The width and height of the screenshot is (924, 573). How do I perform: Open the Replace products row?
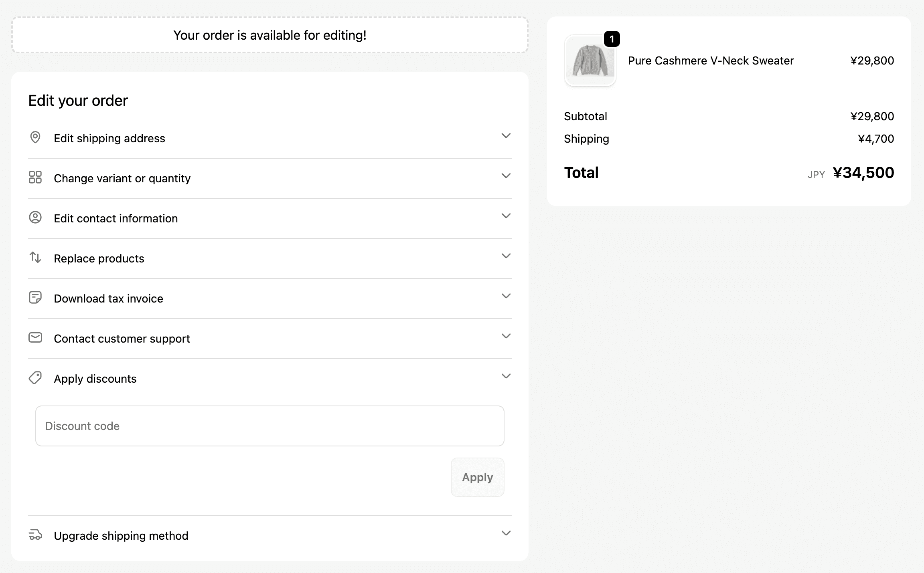(x=270, y=258)
